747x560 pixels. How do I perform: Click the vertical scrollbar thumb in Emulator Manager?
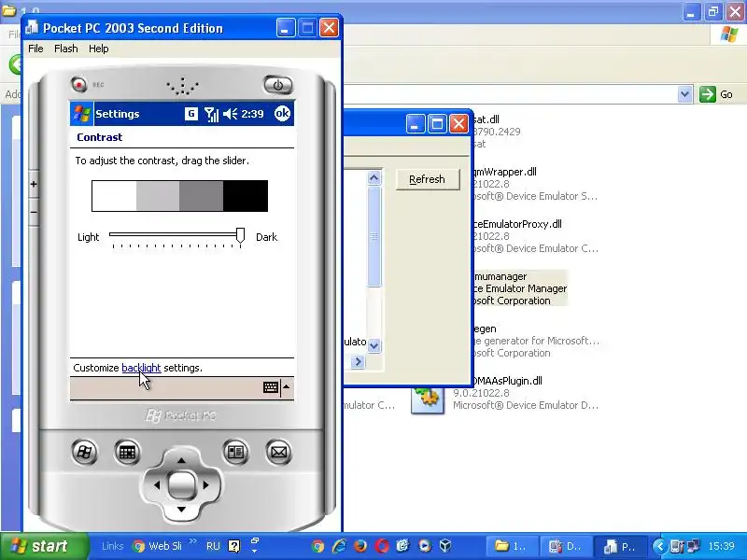point(374,236)
